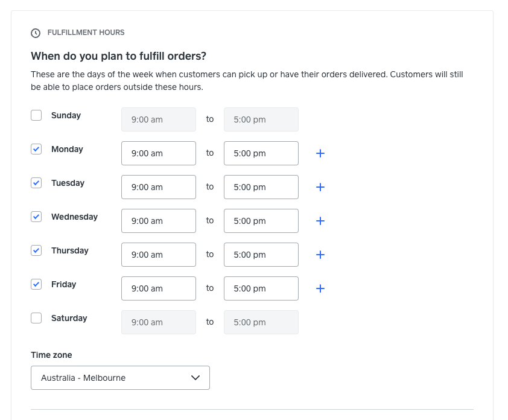The height and width of the screenshot is (420, 508).
Task: Select Thursday start time field
Action: pos(159,255)
